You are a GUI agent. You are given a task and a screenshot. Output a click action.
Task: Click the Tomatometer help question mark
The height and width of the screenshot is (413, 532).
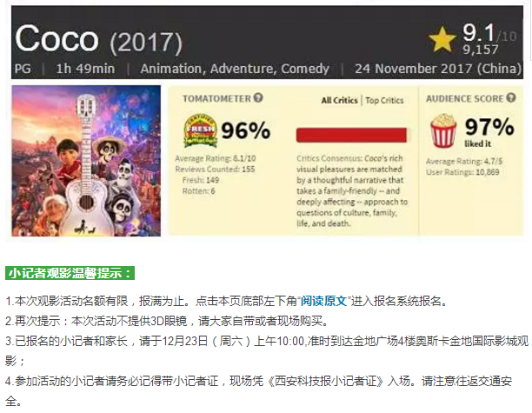point(258,97)
